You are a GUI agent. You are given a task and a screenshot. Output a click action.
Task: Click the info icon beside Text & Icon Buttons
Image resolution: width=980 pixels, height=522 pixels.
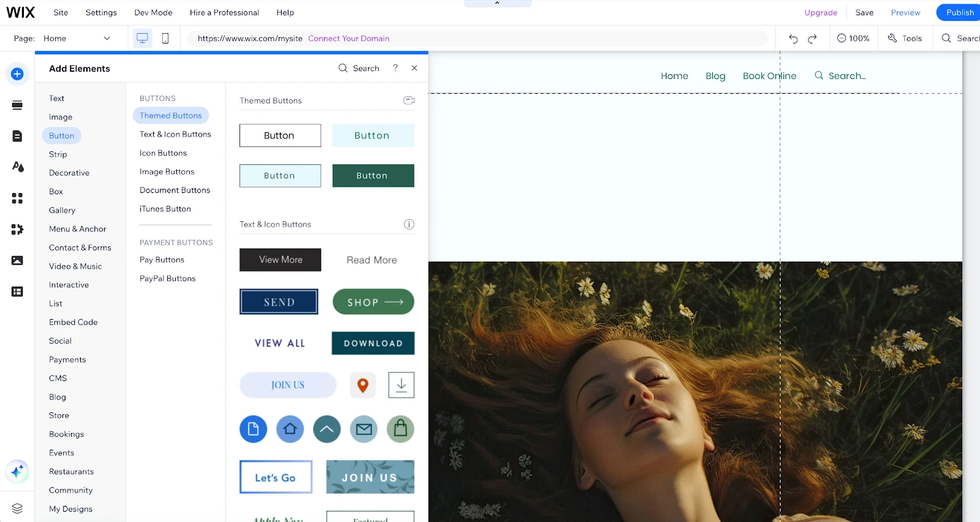pyautogui.click(x=409, y=224)
